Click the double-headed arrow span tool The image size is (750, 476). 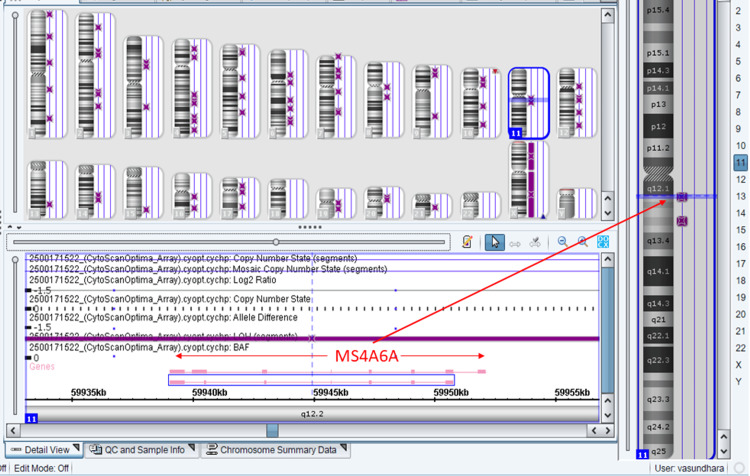pos(515,244)
